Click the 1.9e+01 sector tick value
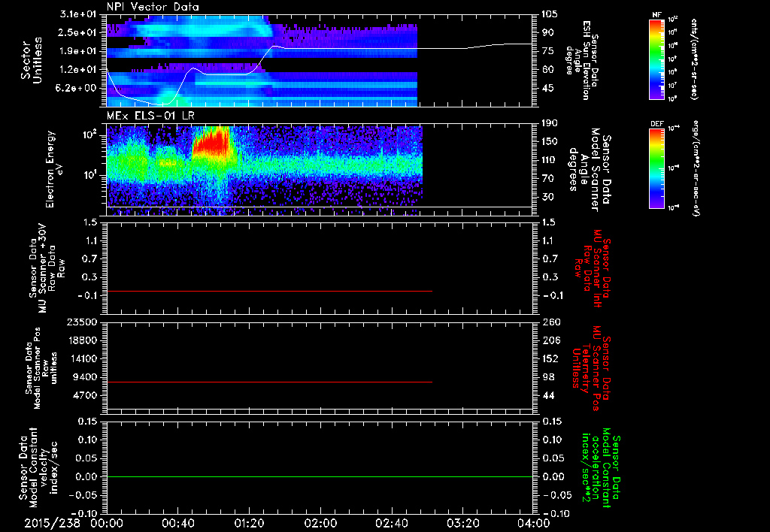Screen dimensions: 770x532 pos(77,51)
